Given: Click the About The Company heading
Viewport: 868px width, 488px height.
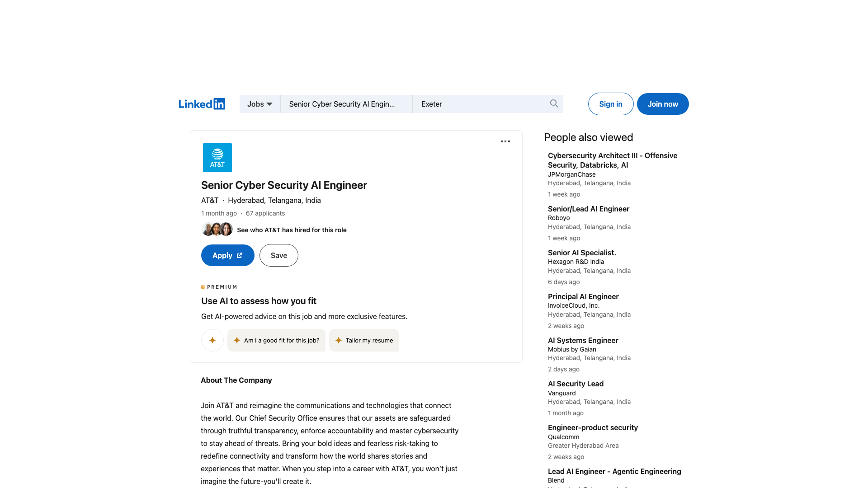Looking at the screenshot, I should coord(236,380).
